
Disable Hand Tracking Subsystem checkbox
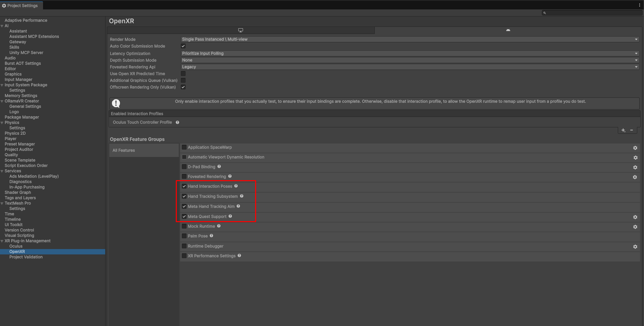point(184,196)
